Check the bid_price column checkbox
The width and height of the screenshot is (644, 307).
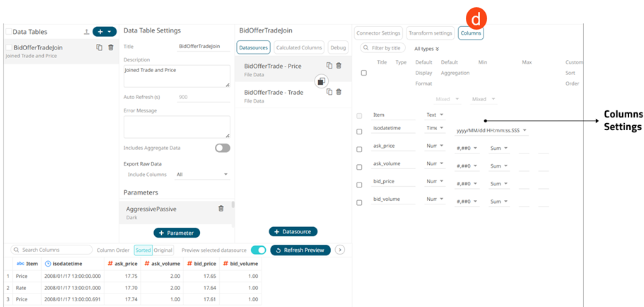[359, 185]
